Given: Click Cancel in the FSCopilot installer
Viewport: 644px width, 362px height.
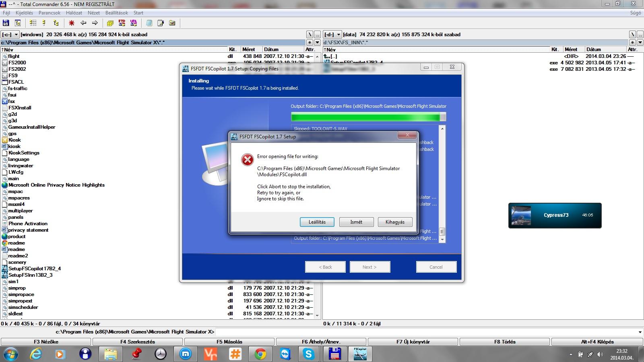Looking at the screenshot, I should click(x=436, y=267).
